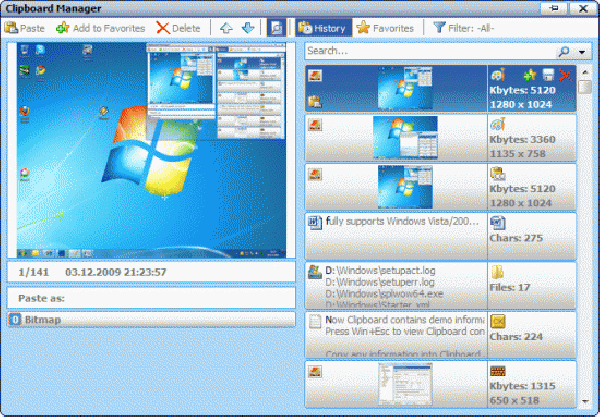Switch to the Favorites tab
Screen dimensions: 600x417
(385, 28)
